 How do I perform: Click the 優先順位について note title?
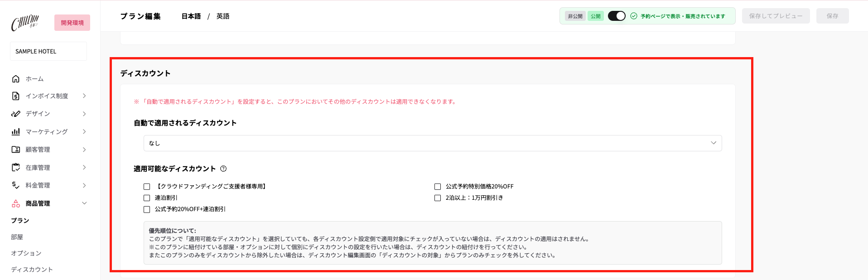173,231
